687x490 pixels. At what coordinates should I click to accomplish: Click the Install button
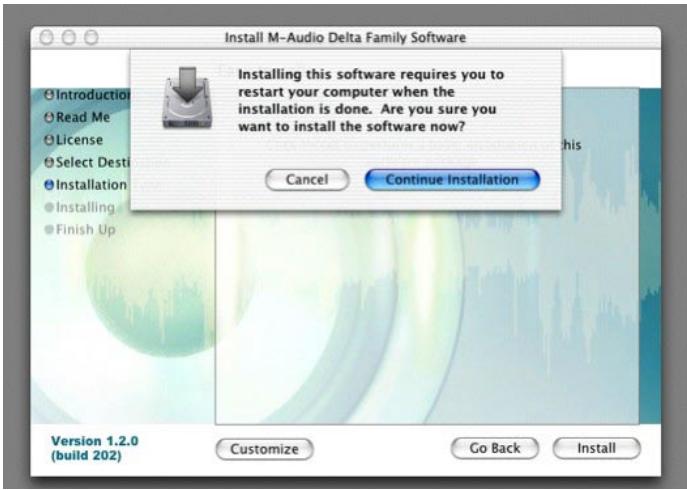596,448
